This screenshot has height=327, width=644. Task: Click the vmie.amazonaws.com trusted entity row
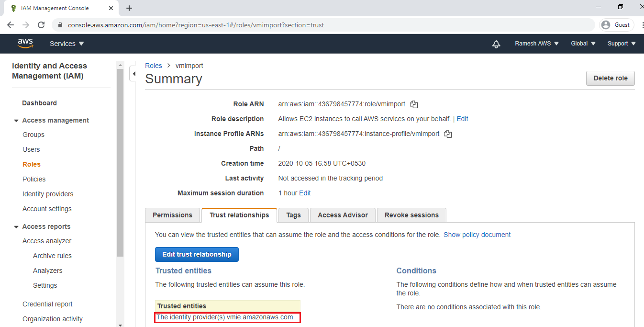click(228, 317)
